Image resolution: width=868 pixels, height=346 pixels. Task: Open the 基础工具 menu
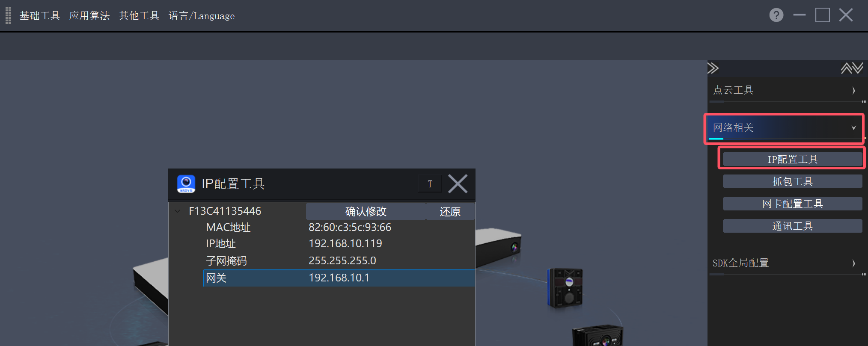point(40,16)
